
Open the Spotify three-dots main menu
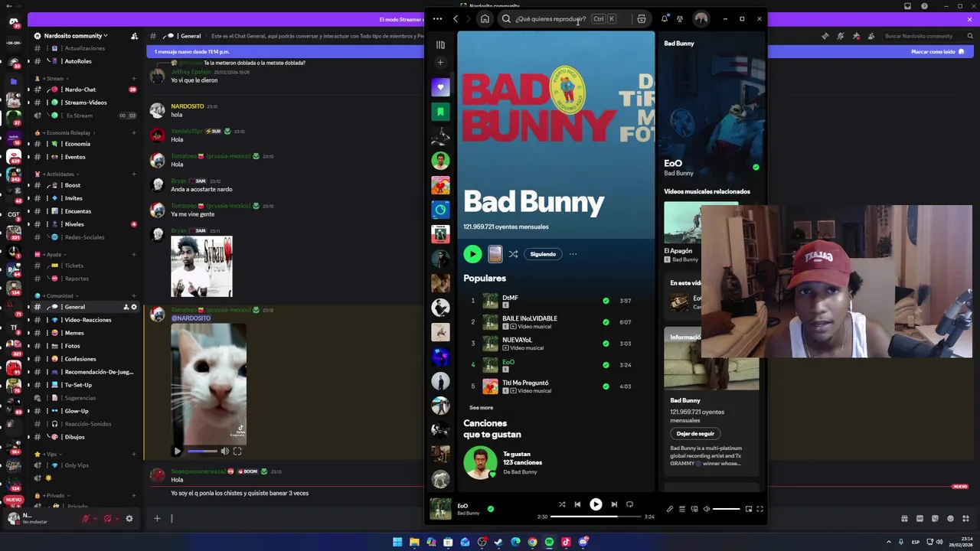(x=437, y=19)
